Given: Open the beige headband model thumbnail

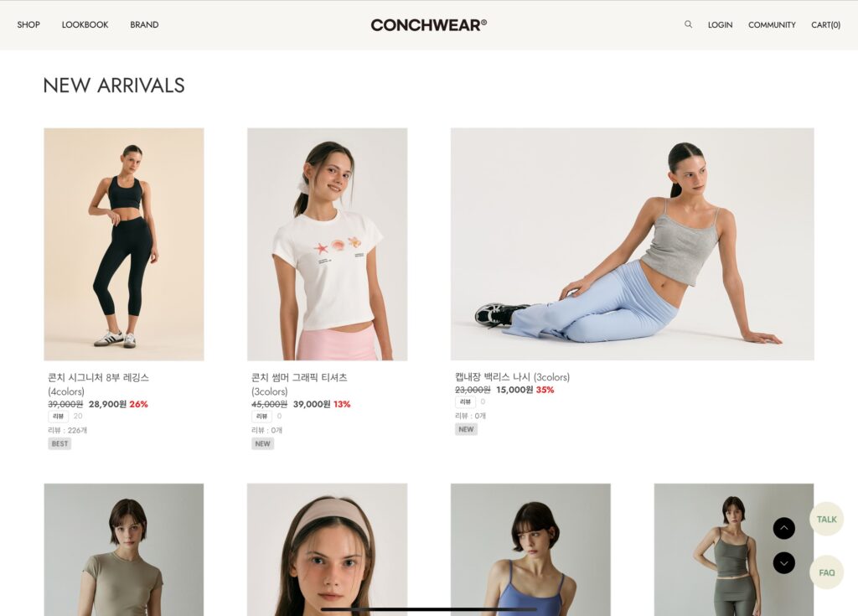Looking at the screenshot, I should pos(328,549).
